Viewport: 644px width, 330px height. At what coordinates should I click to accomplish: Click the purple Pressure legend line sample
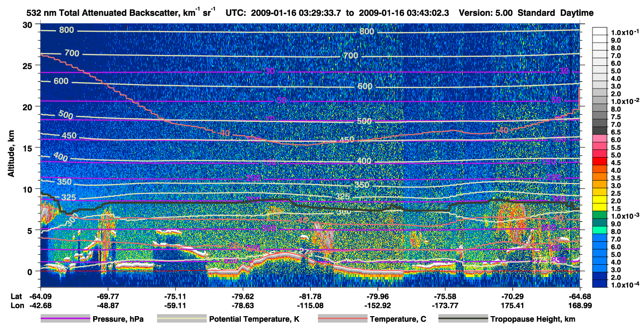tap(65, 319)
